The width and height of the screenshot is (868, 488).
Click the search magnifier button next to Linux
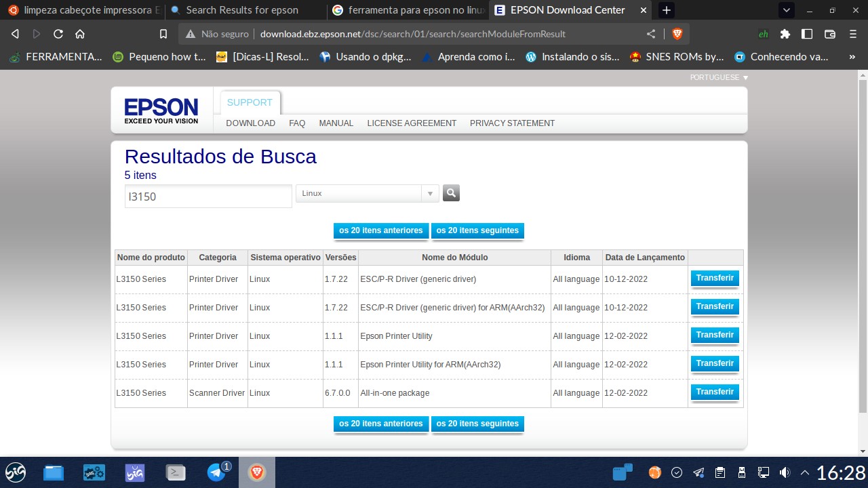[451, 193]
